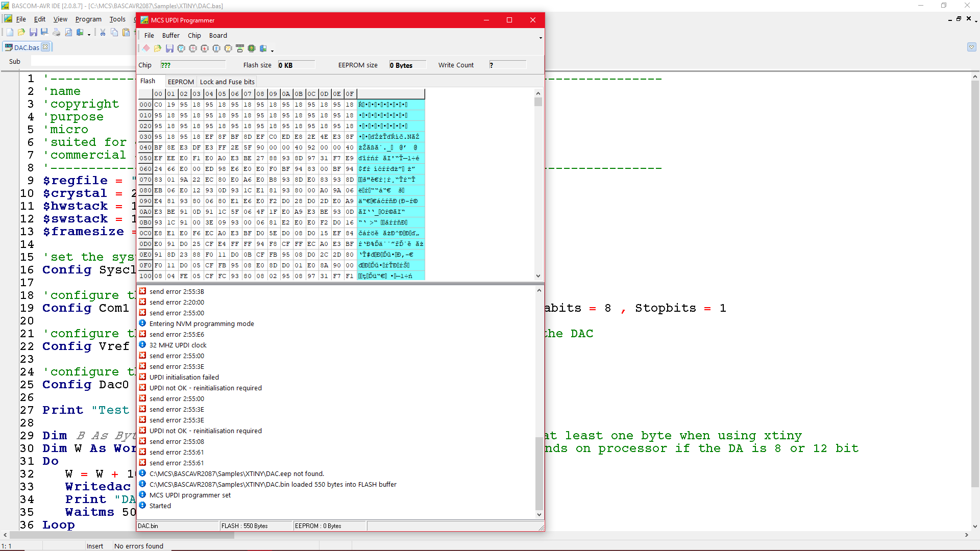Click the hex view vertical scrollbar thumb
The height and width of the screenshot is (551, 980).
coord(538,102)
